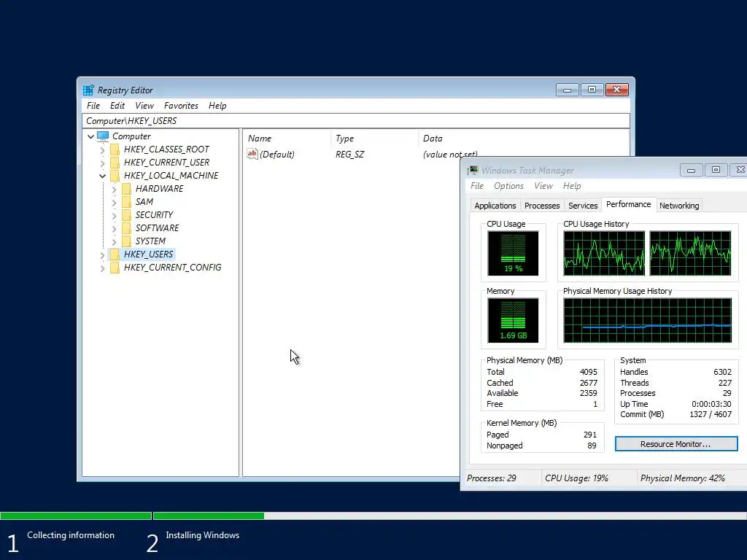This screenshot has width=747, height=560.
Task: Open the Favorites menu
Action: tap(181, 106)
